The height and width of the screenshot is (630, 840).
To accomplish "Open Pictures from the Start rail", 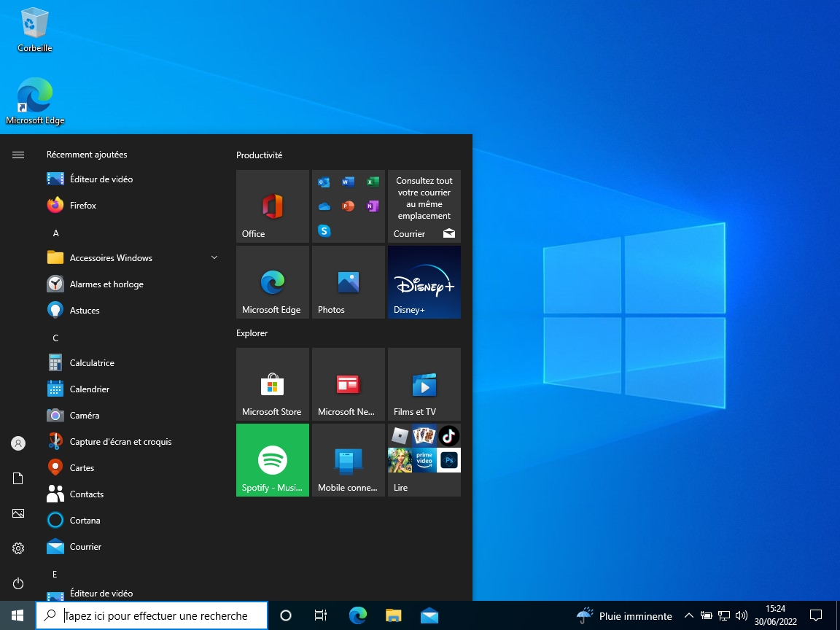I will [18, 513].
